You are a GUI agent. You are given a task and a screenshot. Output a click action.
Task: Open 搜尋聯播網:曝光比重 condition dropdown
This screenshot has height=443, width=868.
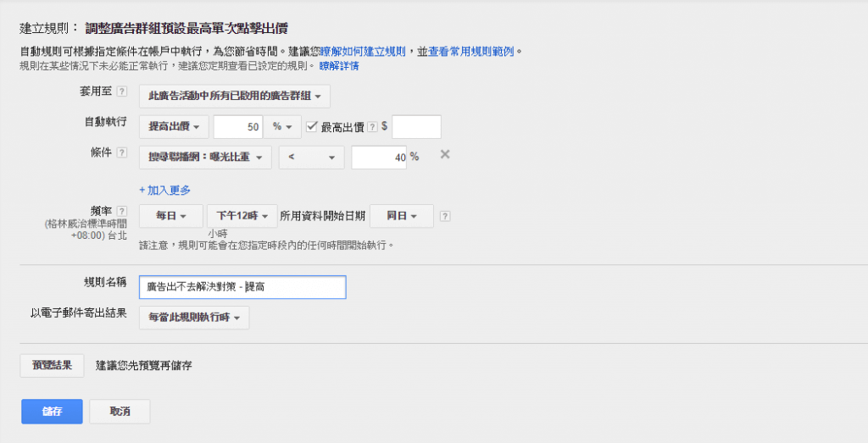click(205, 157)
